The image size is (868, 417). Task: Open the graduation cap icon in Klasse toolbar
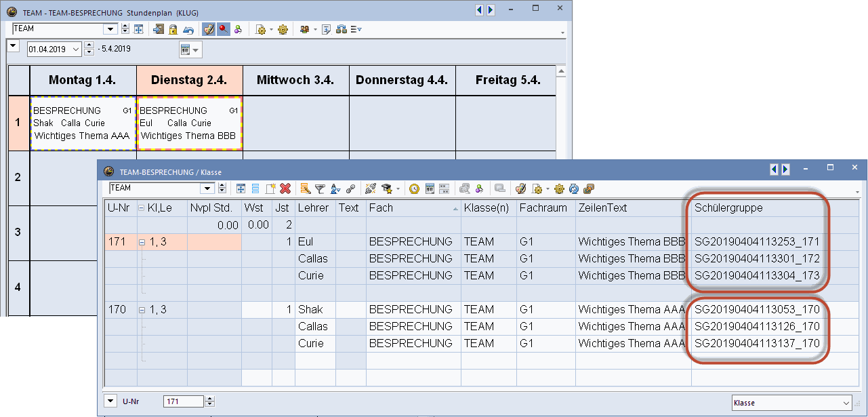386,189
